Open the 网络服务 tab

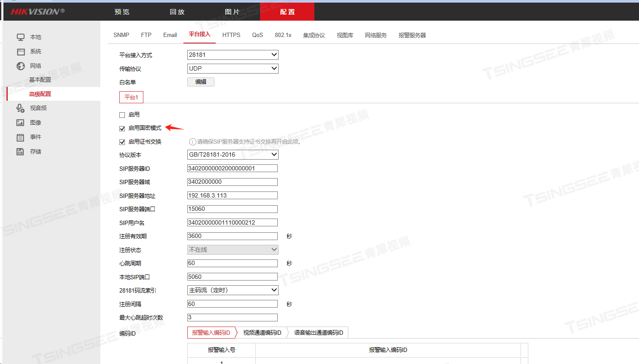pyautogui.click(x=376, y=35)
